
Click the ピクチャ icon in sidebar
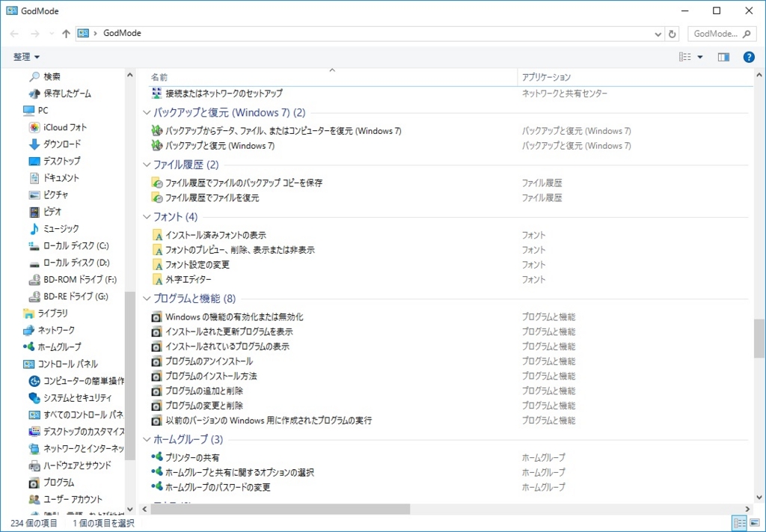[34, 195]
